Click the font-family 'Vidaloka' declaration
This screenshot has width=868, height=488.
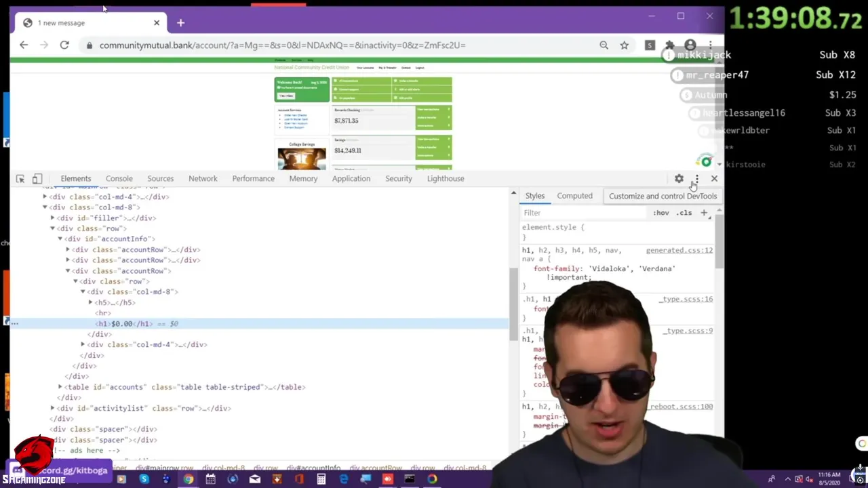(x=604, y=273)
